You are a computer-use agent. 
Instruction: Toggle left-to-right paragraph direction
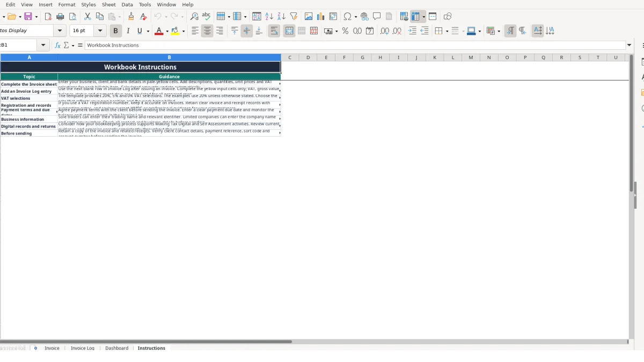510,31
